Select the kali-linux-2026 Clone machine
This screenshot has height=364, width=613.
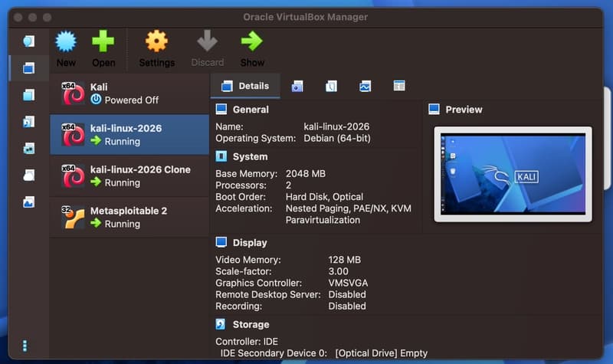click(129, 176)
